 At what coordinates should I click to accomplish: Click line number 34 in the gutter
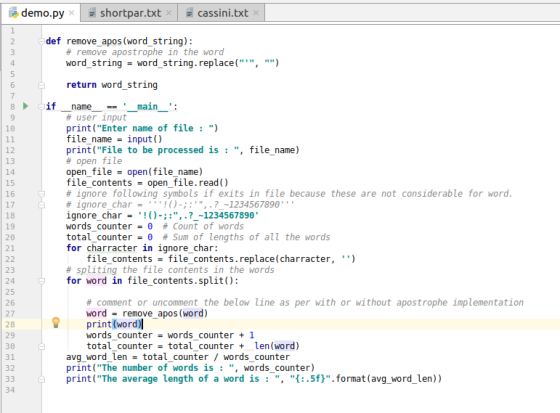click(x=10, y=390)
